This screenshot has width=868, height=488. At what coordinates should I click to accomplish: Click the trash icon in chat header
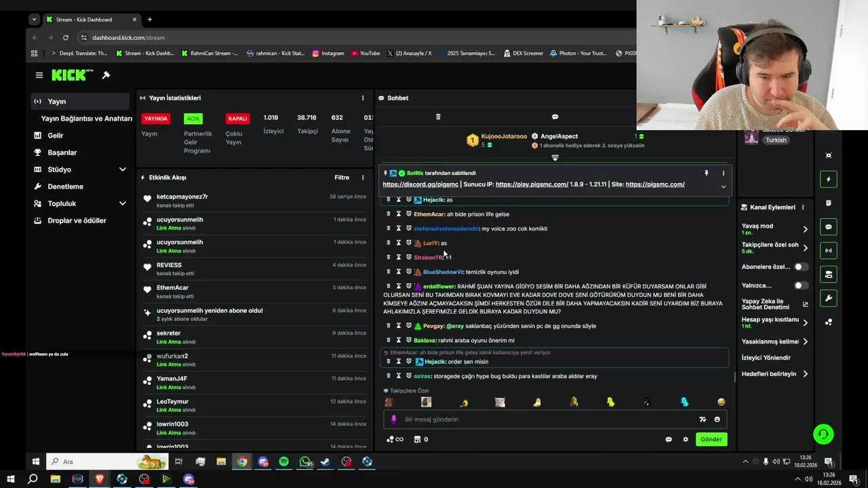(438, 117)
